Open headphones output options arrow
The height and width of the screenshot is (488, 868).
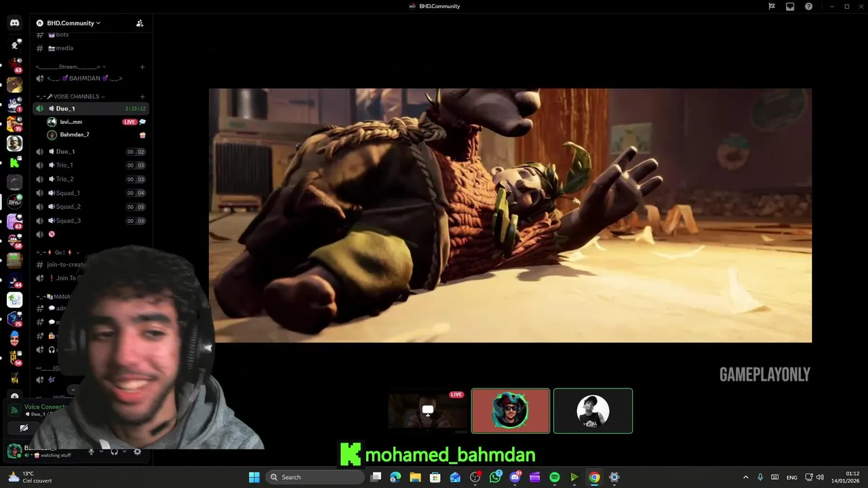123,451
